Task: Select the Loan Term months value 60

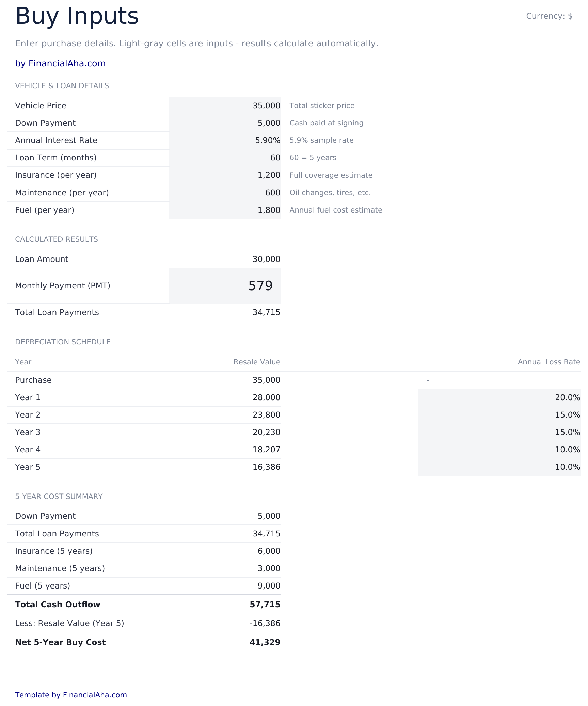Action: 225,158
